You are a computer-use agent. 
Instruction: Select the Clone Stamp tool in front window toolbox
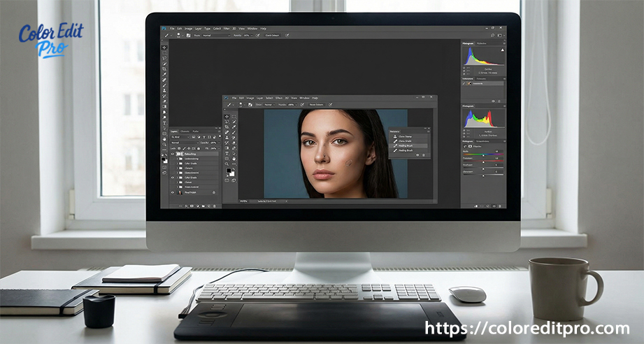pyautogui.click(x=227, y=138)
